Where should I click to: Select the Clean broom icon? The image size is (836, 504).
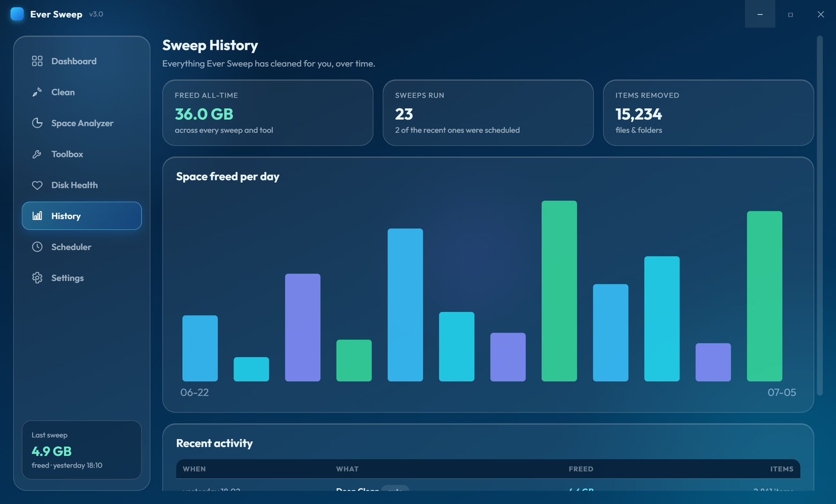click(x=37, y=92)
